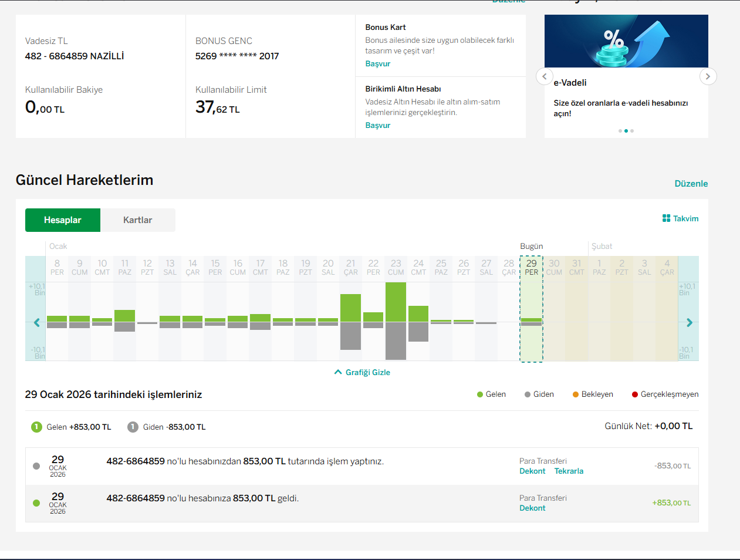Screen dimensions: 740x560
Task: Select the third carousel pagination dot
Action: click(632, 131)
